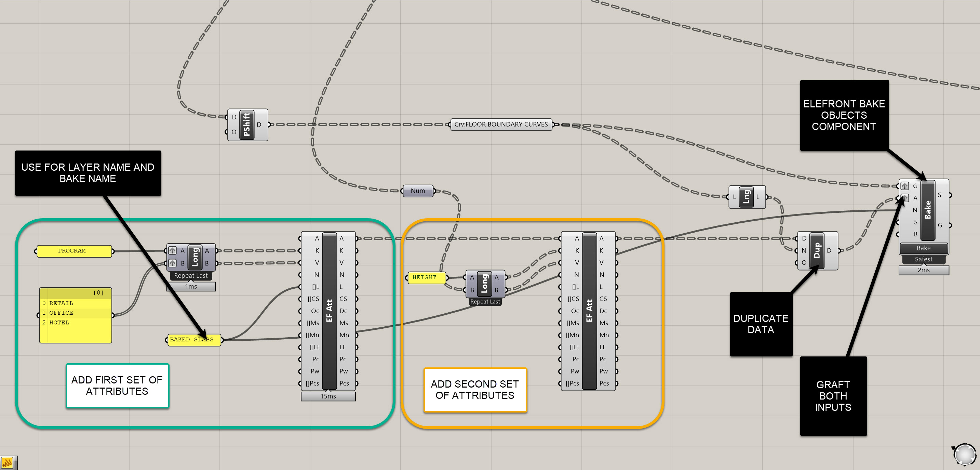Select the Lng list length component
Screen dimensions: 980x470
pyautogui.click(x=746, y=197)
